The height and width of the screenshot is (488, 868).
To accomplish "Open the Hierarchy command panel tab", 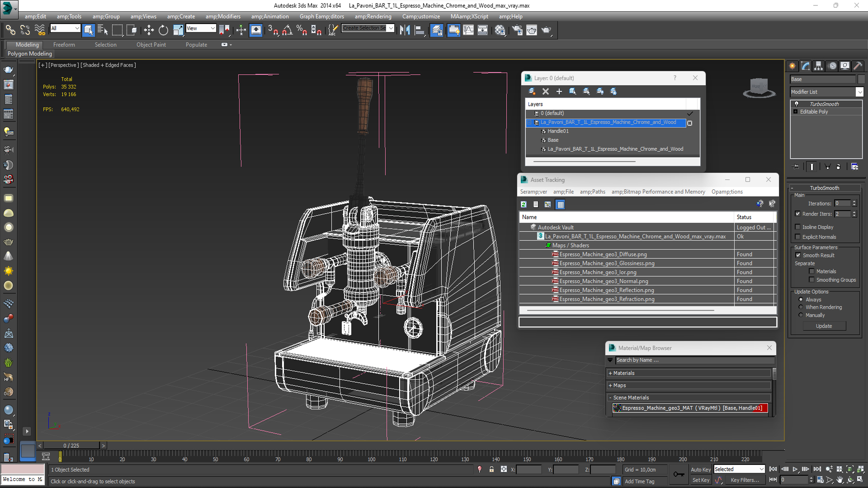I will pyautogui.click(x=818, y=66).
